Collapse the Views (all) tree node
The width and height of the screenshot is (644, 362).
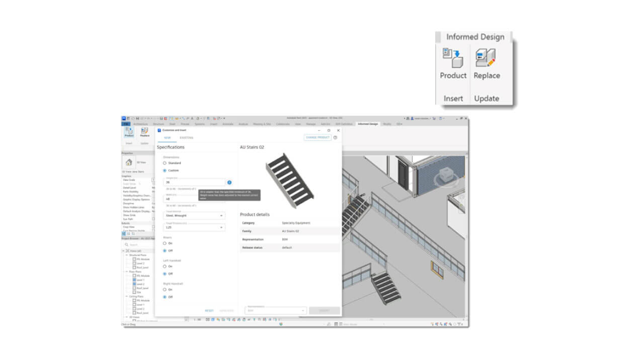123,251
